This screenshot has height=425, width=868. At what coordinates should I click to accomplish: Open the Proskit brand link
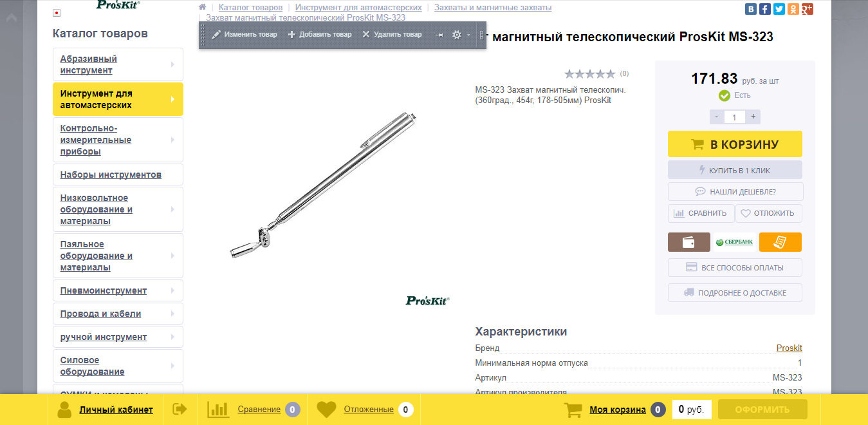coord(789,348)
